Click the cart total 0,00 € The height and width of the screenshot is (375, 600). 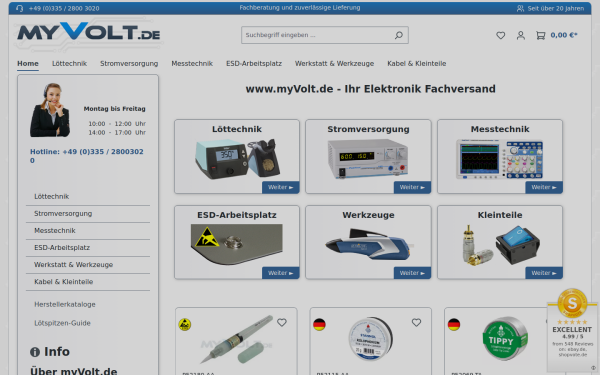coord(564,35)
